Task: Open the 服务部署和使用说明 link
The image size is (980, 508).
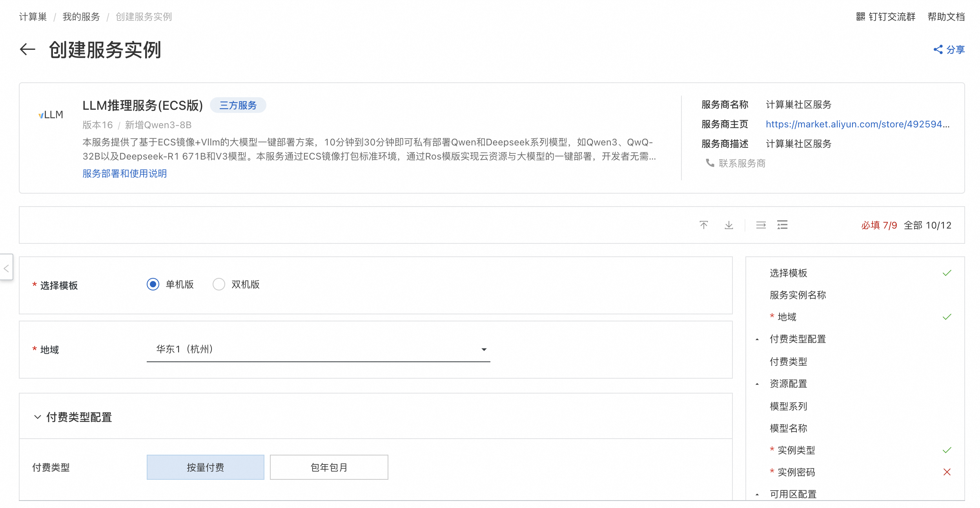Action: pos(124,174)
